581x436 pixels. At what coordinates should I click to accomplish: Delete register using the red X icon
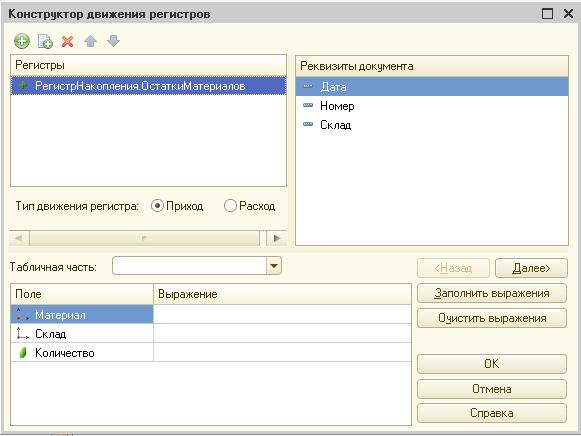click(67, 41)
